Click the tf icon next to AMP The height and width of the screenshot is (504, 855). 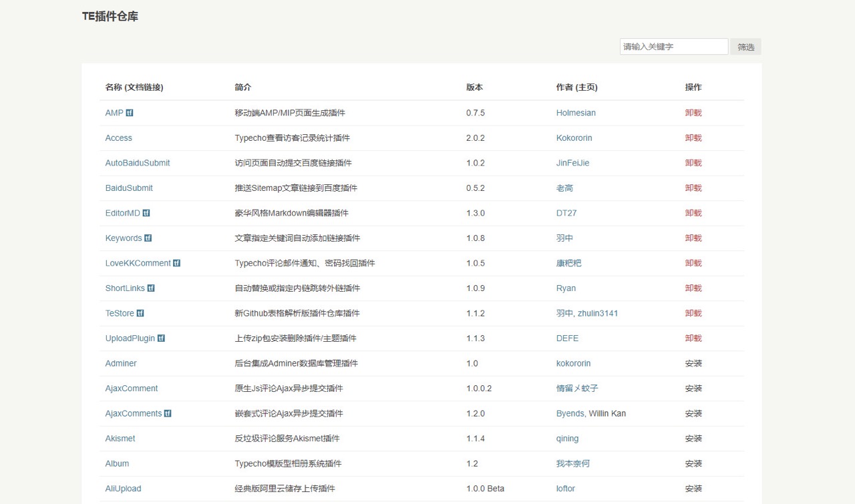tap(130, 113)
